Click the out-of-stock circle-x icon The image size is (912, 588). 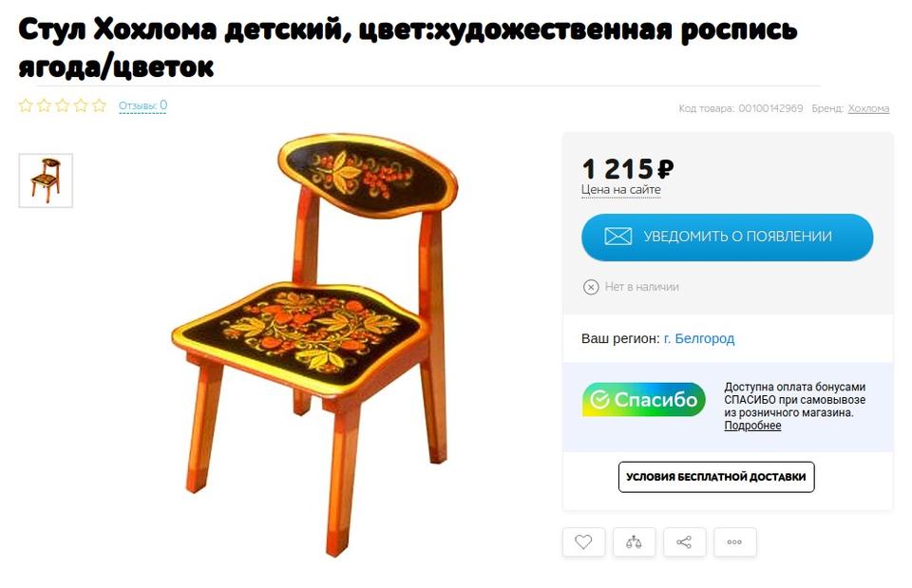click(590, 287)
